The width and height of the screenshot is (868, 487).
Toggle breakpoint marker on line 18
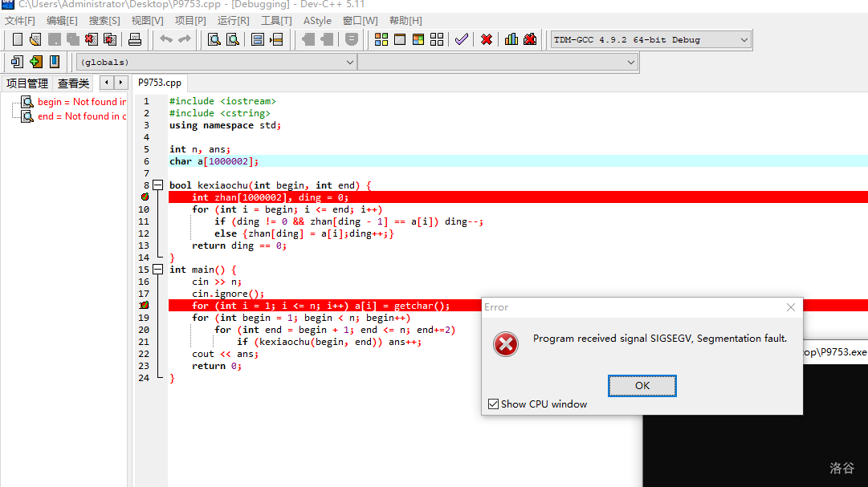tap(145, 306)
